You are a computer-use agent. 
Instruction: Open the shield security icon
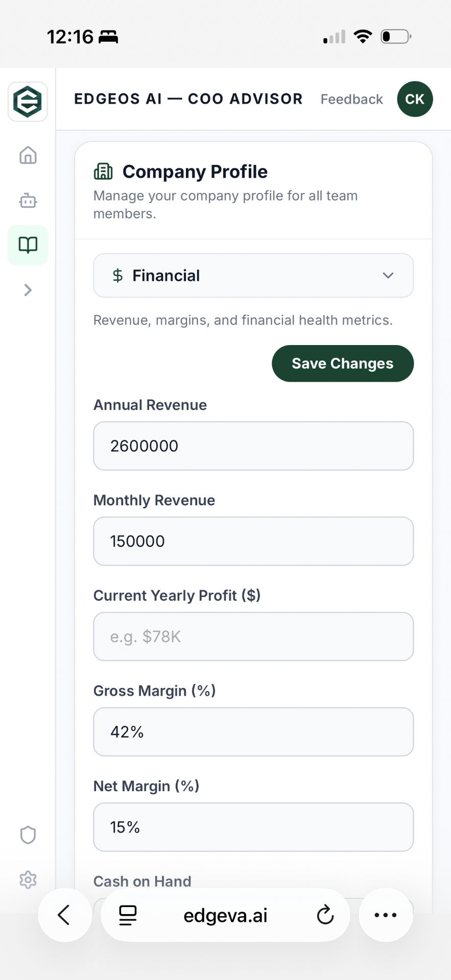28,835
